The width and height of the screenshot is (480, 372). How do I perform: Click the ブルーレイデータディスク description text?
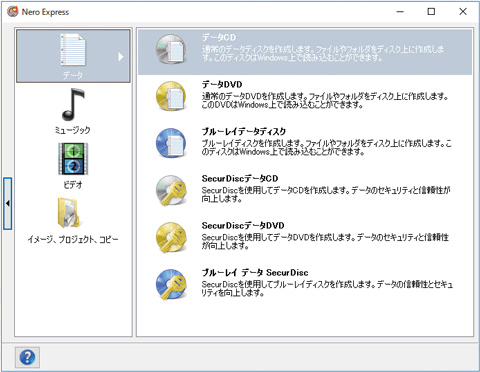327,148
